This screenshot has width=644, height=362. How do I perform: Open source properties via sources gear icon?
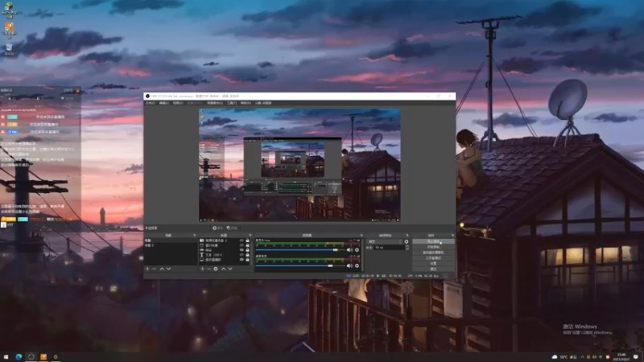pos(216,269)
